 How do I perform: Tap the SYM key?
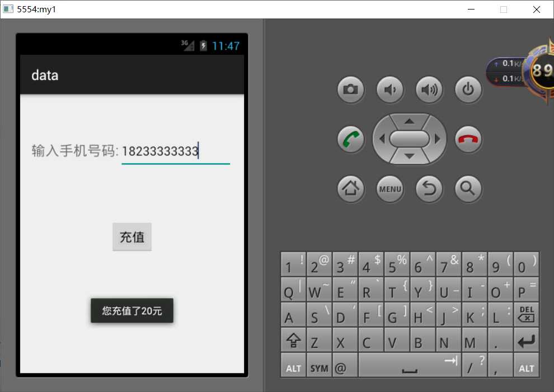[319, 365]
